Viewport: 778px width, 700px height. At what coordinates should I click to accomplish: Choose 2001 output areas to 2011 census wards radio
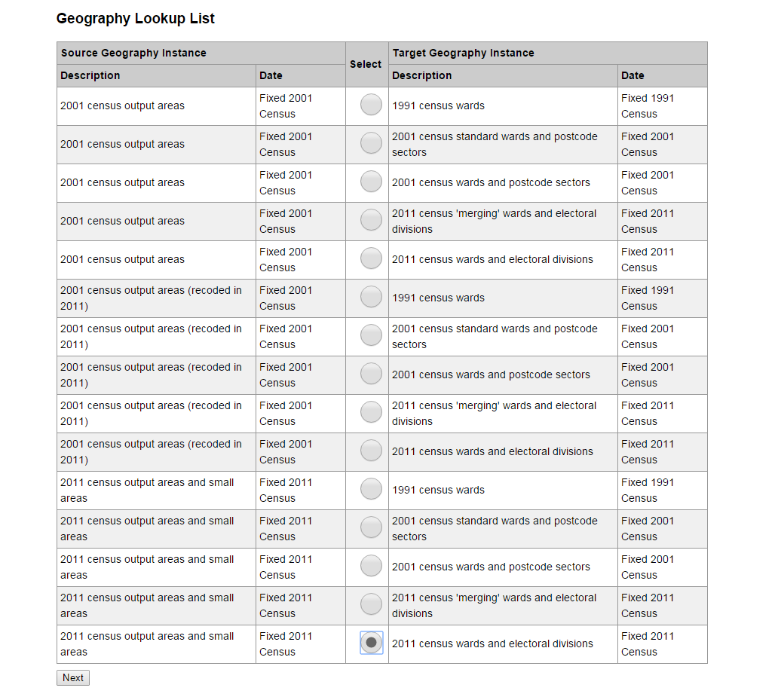click(371, 258)
